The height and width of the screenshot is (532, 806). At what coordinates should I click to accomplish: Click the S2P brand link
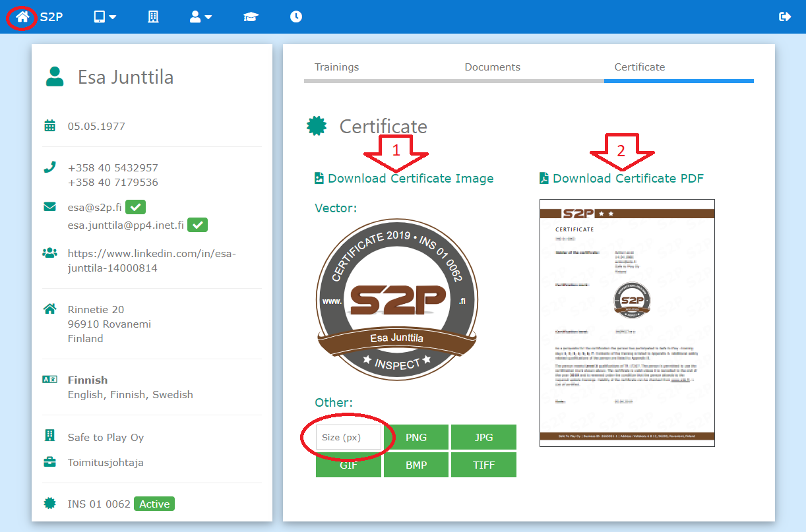[x=51, y=16]
